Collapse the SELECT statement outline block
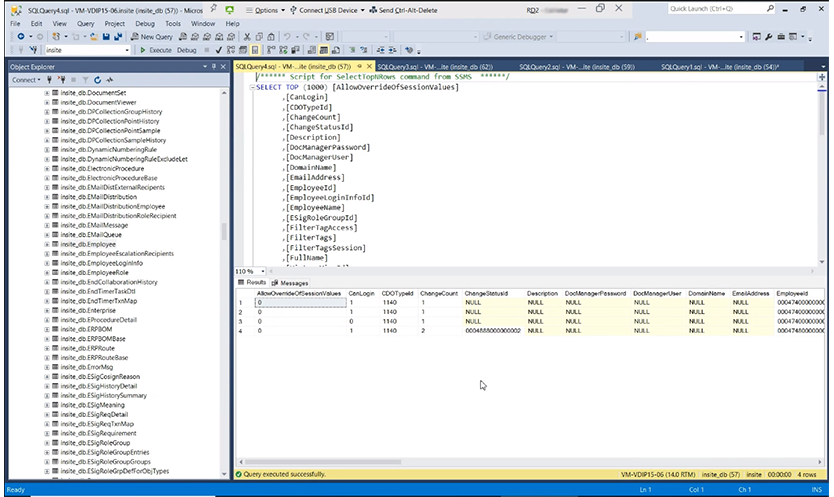Viewport: 834px width, 497px height. [251, 88]
